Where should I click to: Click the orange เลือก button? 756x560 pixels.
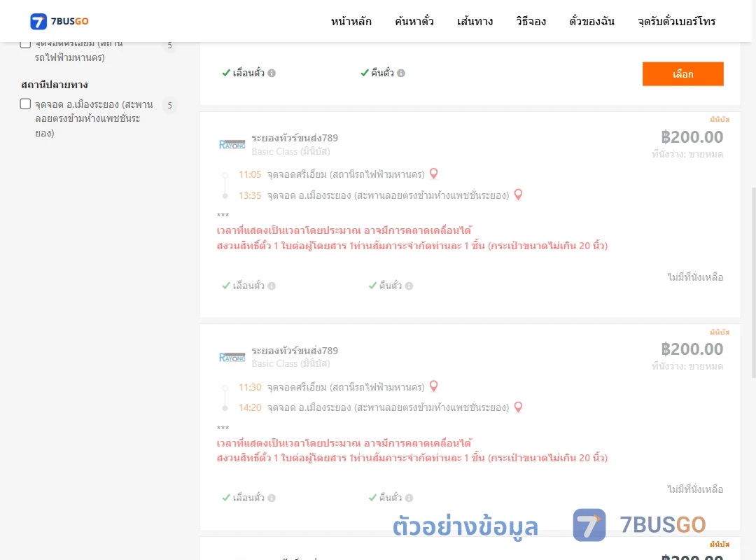point(682,73)
